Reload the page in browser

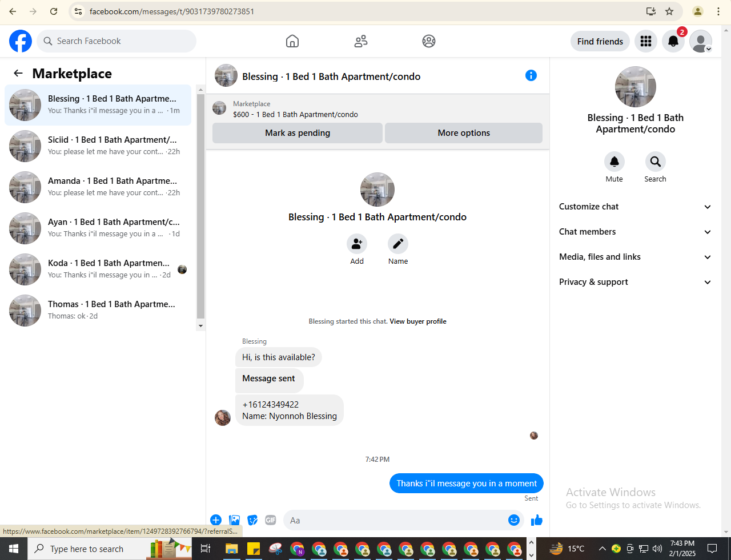54,11
